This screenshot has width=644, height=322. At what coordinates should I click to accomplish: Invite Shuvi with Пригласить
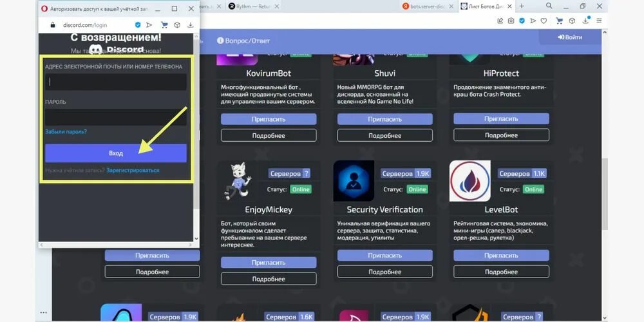point(385,119)
